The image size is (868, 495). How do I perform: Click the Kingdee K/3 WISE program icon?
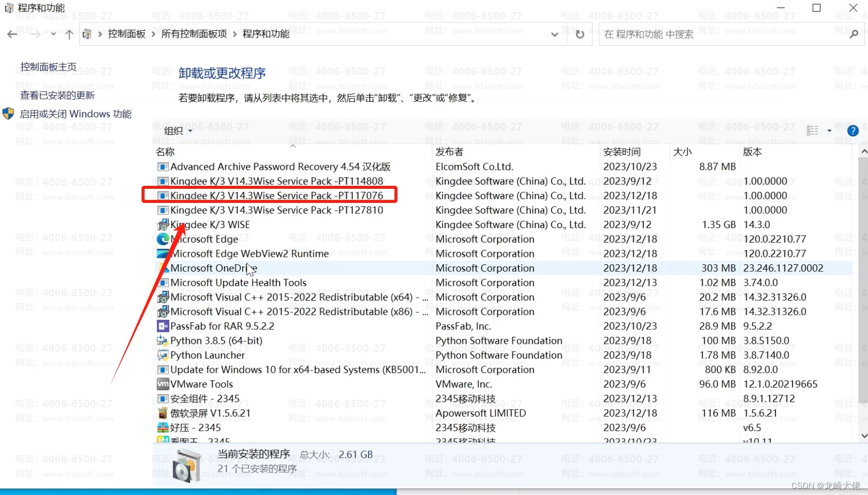click(163, 225)
